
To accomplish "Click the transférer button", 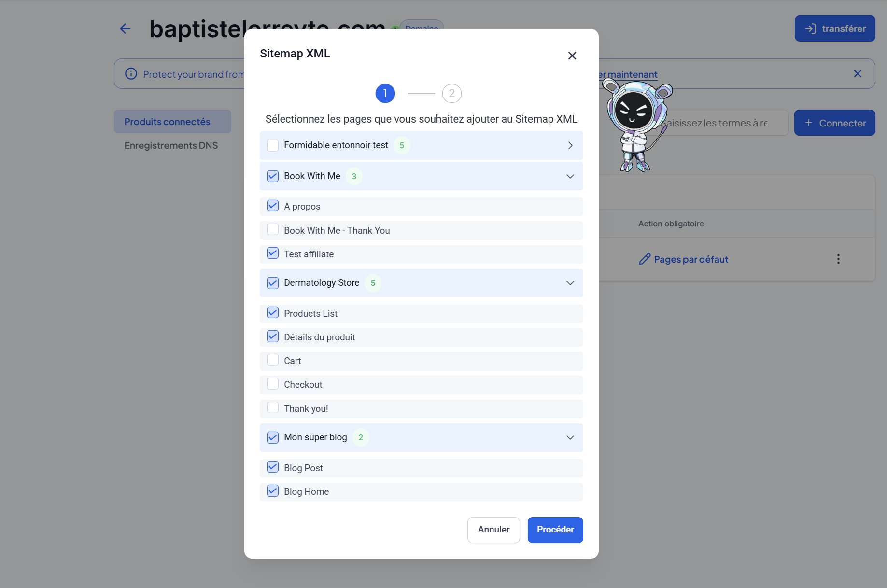I will [834, 28].
